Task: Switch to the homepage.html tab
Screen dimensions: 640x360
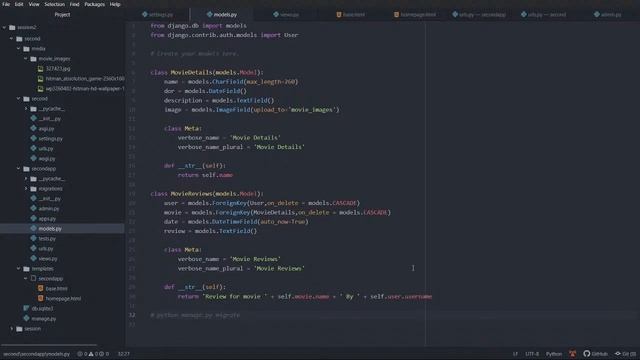Action: point(415,14)
